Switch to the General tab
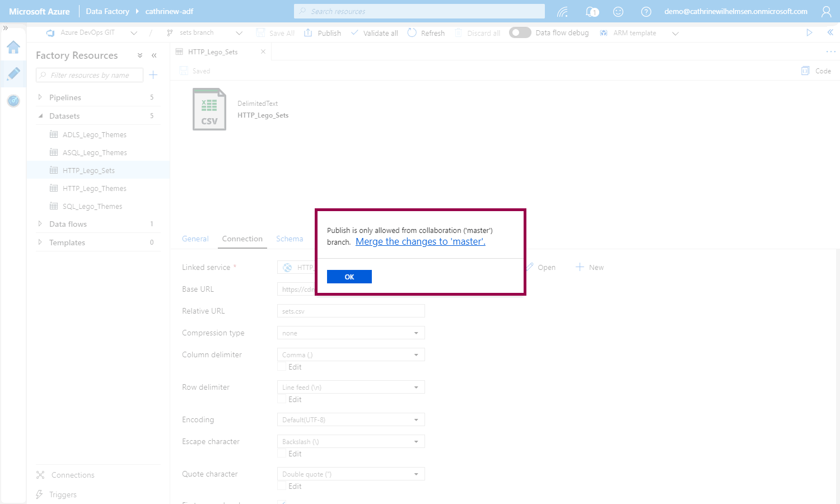The width and height of the screenshot is (840, 504). (195, 239)
